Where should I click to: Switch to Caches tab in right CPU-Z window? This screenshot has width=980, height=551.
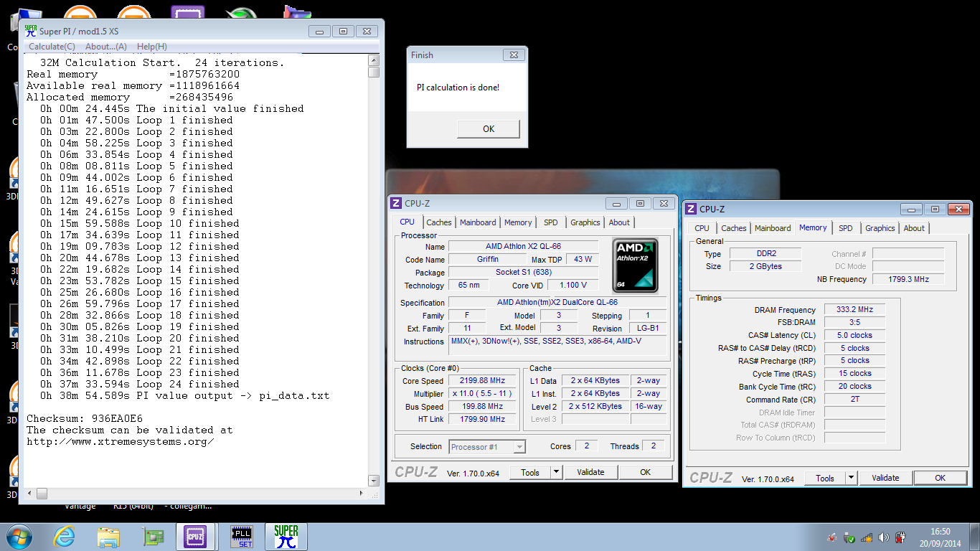pyautogui.click(x=734, y=228)
